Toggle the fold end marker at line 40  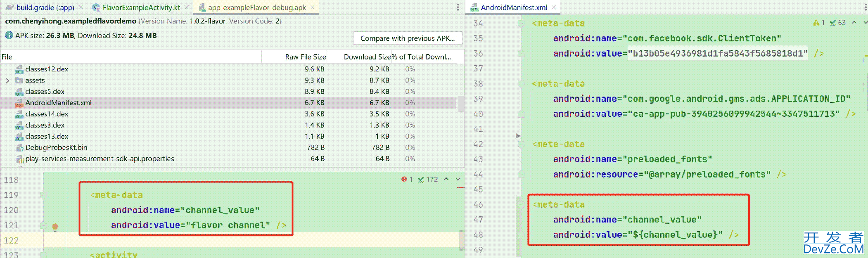[521, 114]
